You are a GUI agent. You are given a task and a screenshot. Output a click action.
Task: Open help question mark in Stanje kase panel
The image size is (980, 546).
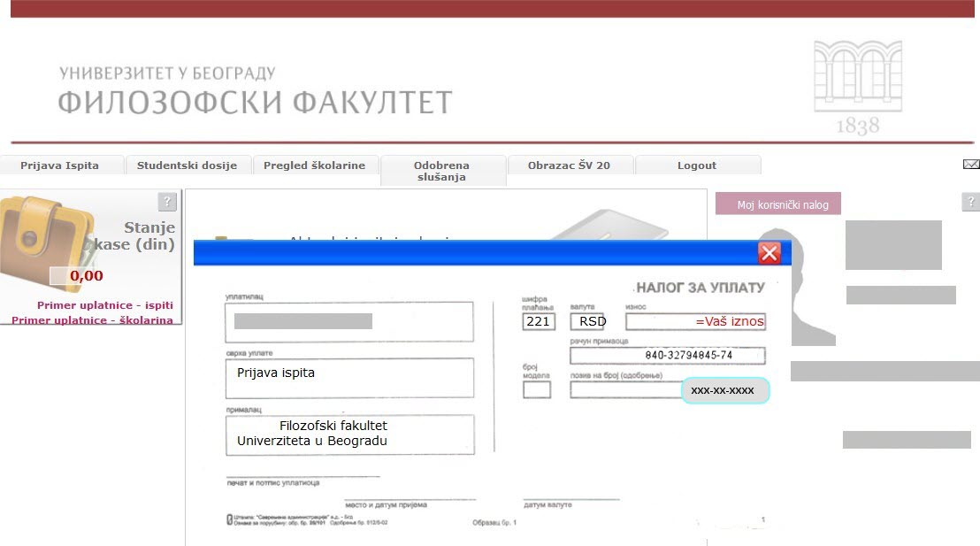click(x=167, y=202)
